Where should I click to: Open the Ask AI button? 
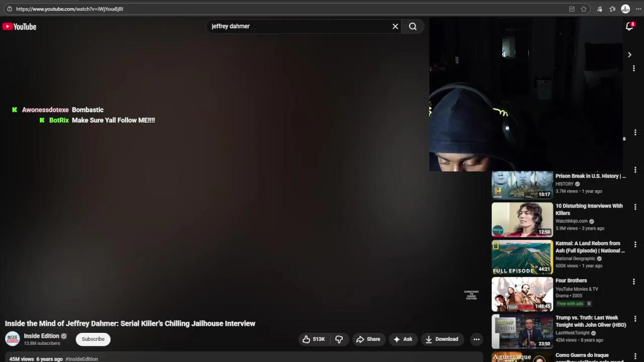(x=403, y=339)
